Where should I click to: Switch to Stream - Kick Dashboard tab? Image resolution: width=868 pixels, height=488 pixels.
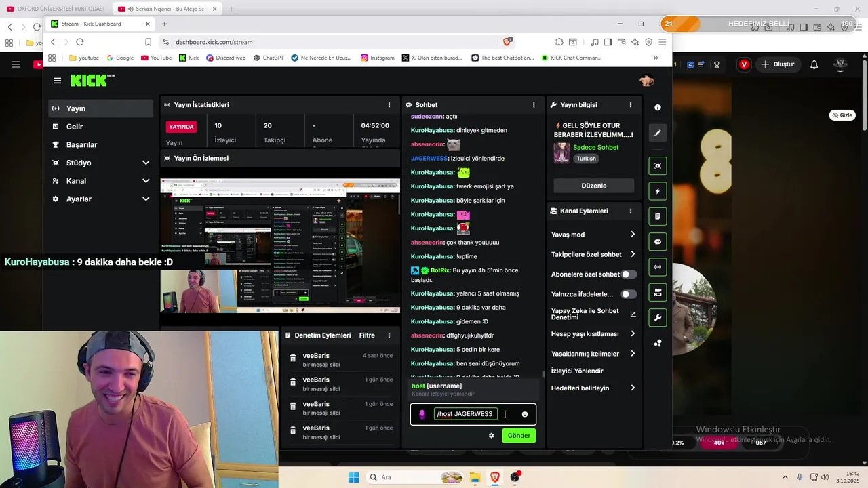pyautogui.click(x=100, y=24)
